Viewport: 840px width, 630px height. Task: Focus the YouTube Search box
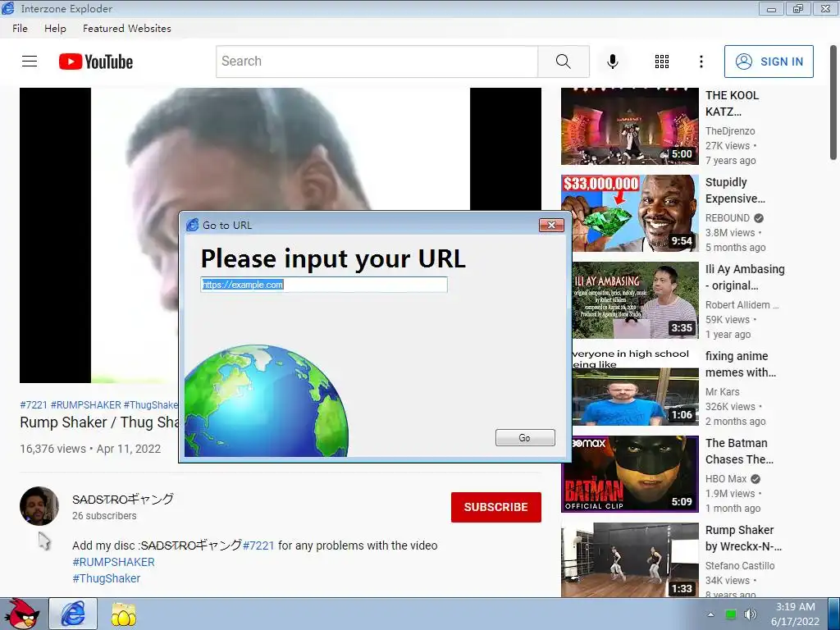click(377, 62)
